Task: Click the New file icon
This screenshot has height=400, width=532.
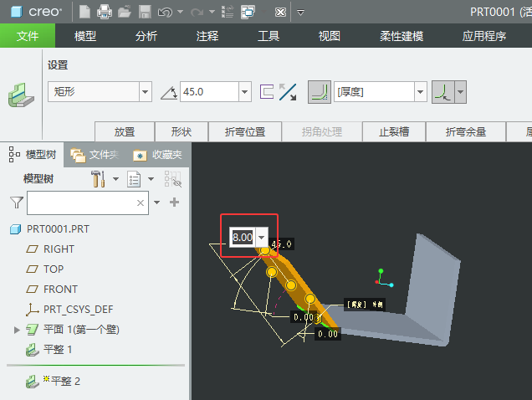Action: pyautogui.click(x=84, y=13)
